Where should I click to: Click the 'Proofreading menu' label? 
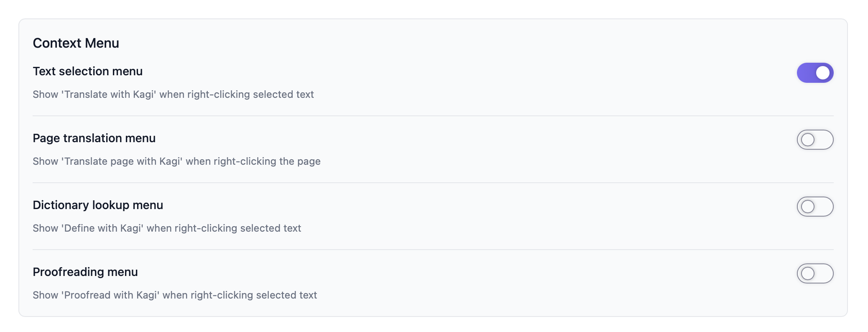(x=86, y=272)
